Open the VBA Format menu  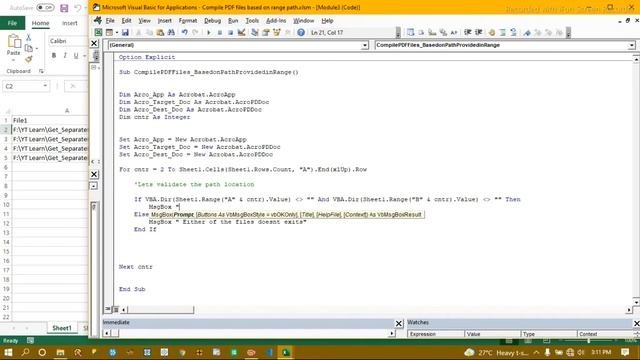click(188, 20)
